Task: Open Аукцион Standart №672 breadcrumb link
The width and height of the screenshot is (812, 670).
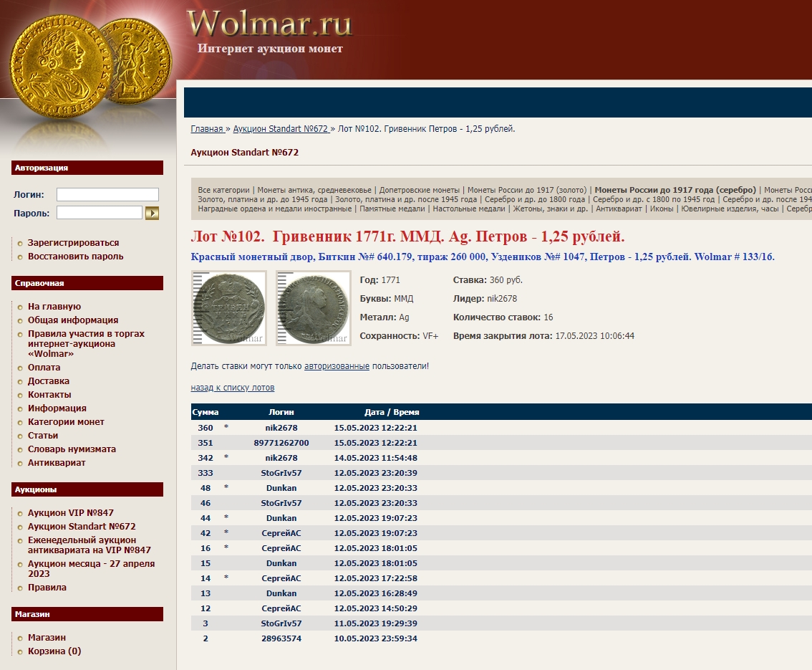Action: 281,129
